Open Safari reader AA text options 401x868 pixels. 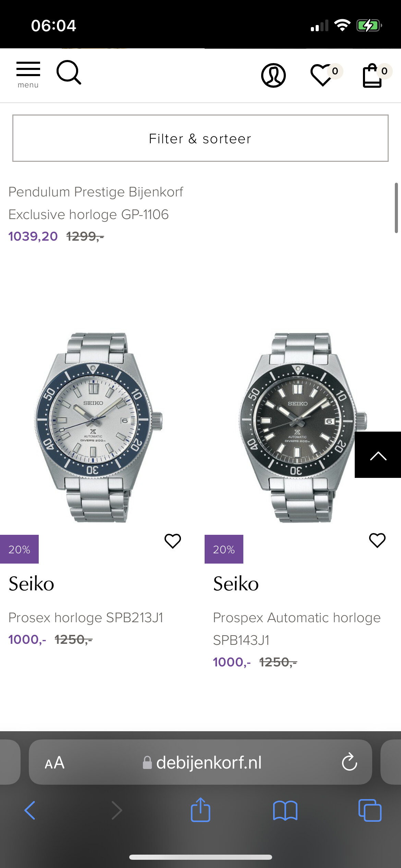tap(54, 763)
